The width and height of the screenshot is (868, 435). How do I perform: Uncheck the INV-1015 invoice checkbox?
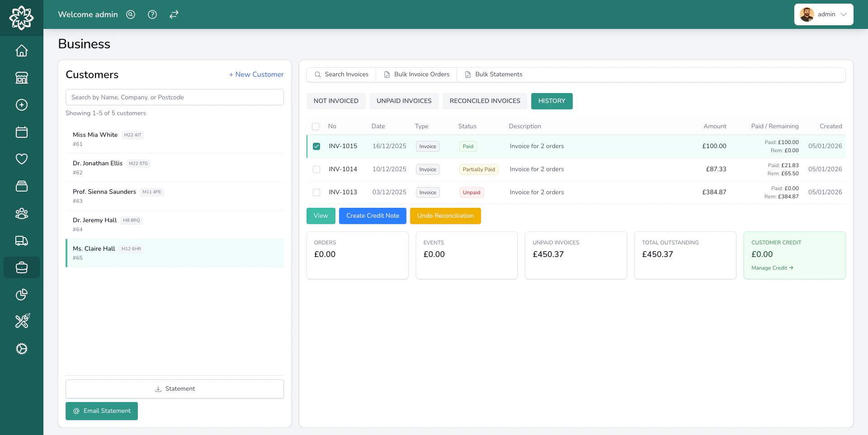click(x=316, y=146)
